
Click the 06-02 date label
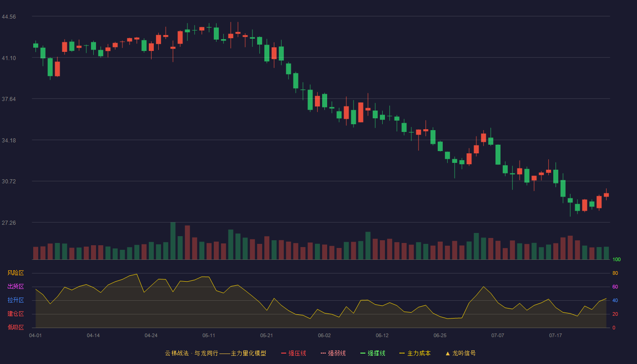click(x=324, y=335)
